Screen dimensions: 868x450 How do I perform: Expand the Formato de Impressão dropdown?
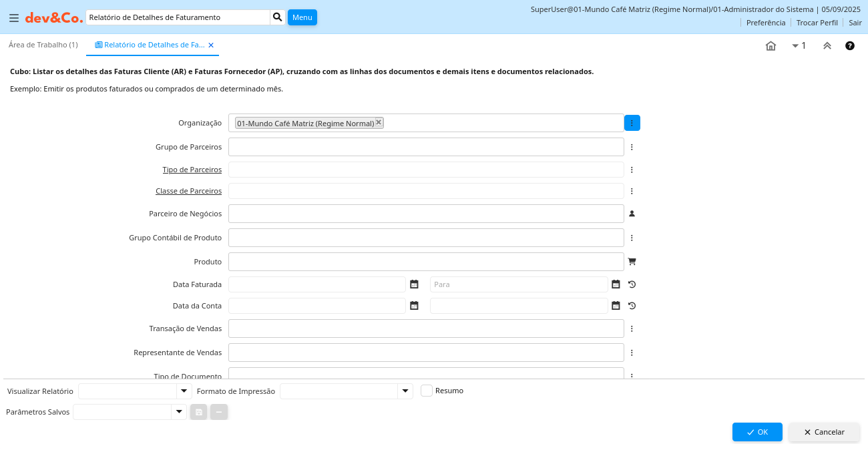pos(405,391)
